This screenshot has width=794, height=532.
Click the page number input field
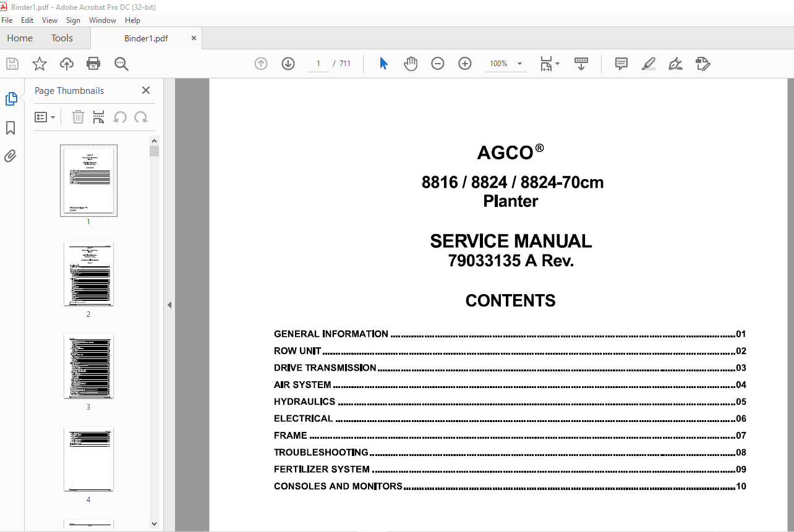click(x=318, y=64)
